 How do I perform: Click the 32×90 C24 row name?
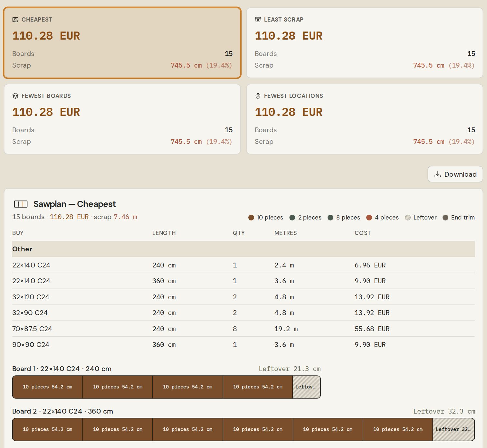tap(30, 313)
